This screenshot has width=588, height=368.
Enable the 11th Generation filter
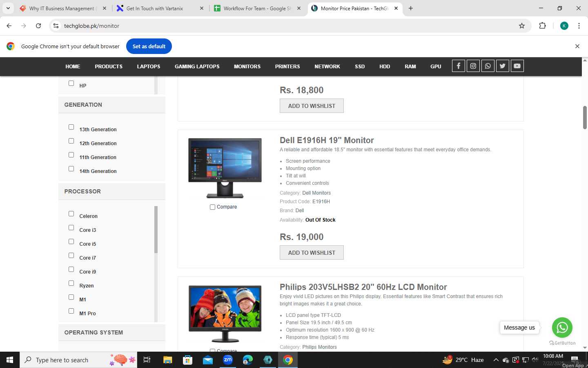coord(71,155)
